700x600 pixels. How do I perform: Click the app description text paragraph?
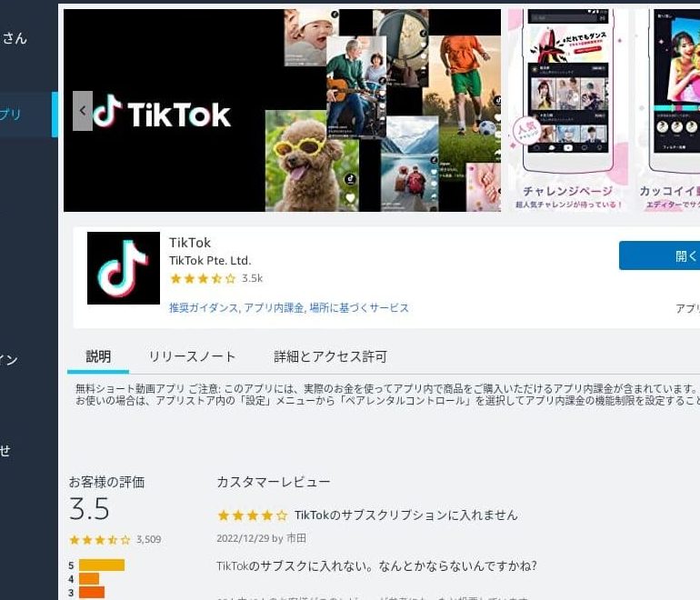387,395
